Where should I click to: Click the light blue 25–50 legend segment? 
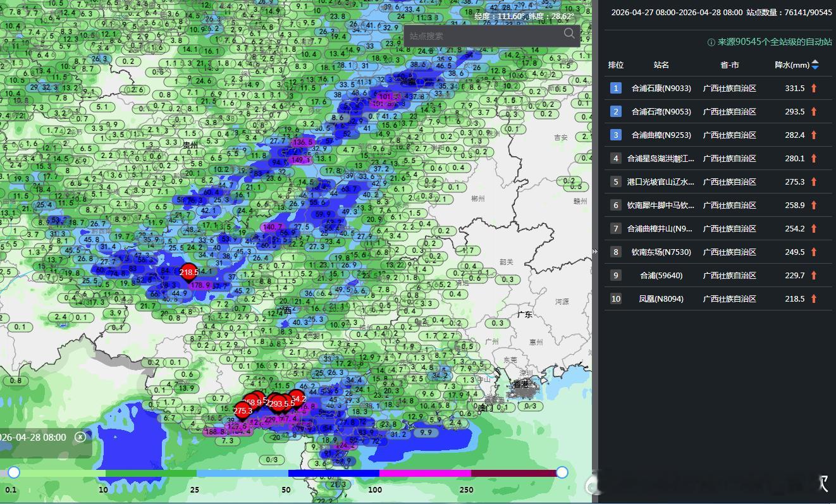(242, 473)
